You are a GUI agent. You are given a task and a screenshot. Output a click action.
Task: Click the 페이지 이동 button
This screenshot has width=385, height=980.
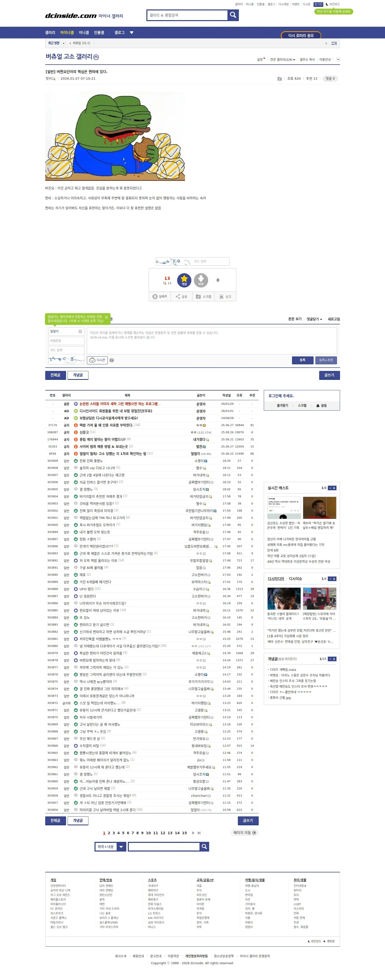[245, 833]
